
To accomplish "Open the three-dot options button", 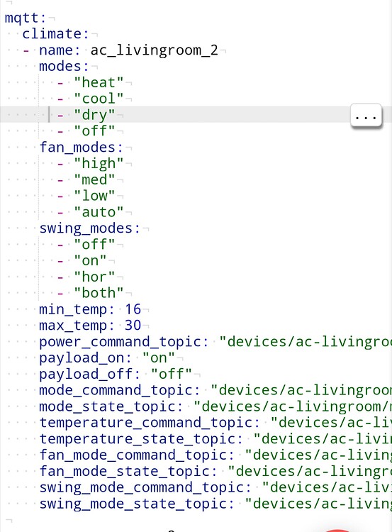I will point(366,116).
